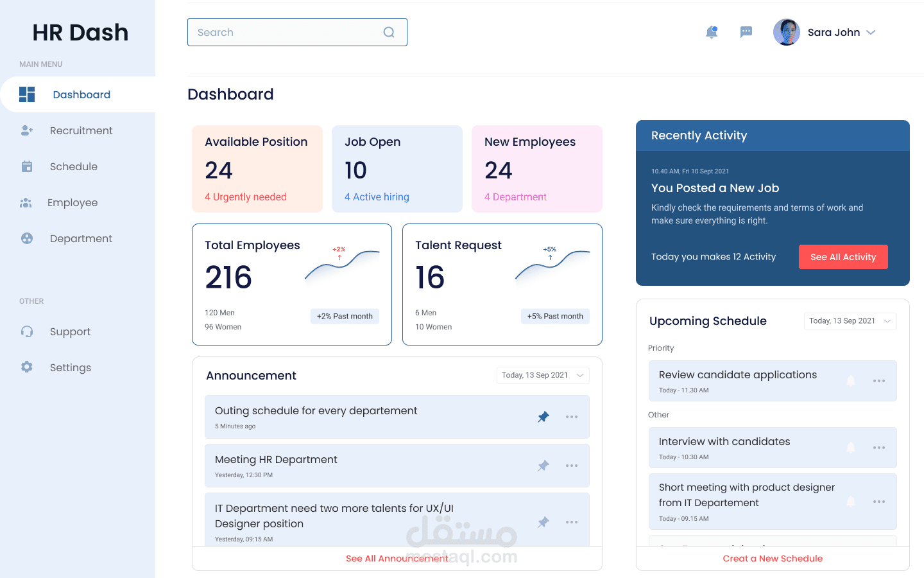The height and width of the screenshot is (578, 924).
Task: Click the search magnifier icon
Action: pyautogui.click(x=389, y=31)
